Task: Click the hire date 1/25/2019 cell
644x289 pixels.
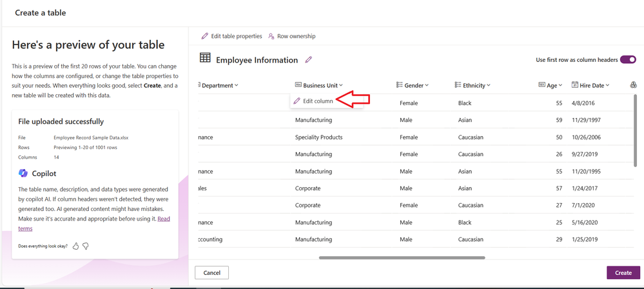Action: click(585, 239)
